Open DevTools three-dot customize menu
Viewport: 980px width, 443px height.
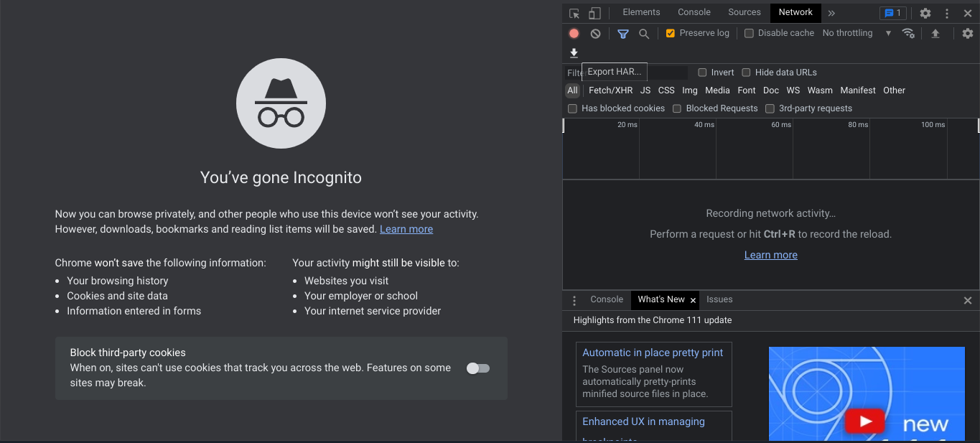[x=947, y=13]
